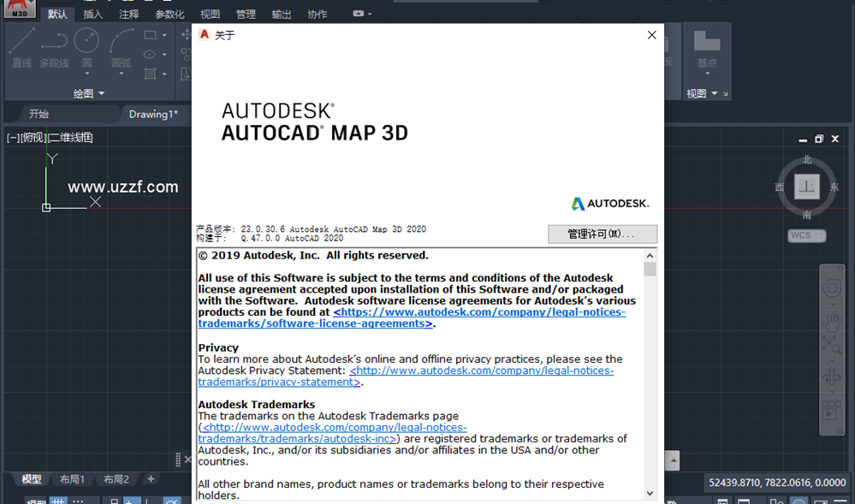Toggle grid display in status bar

pyautogui.click(x=58, y=501)
